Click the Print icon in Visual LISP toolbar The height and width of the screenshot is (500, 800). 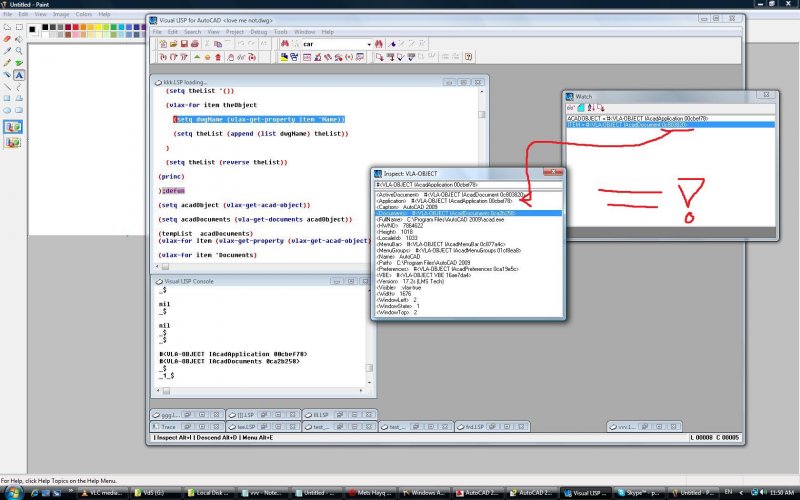pos(194,44)
